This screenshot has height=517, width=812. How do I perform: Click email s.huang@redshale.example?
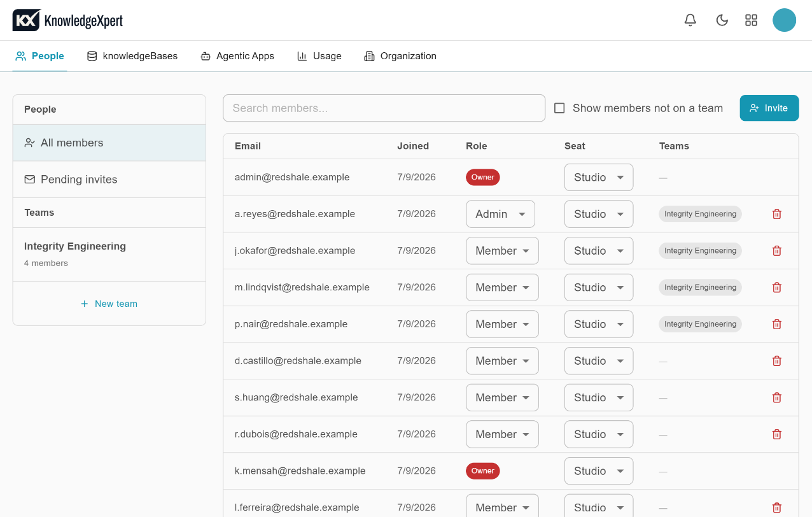click(297, 397)
